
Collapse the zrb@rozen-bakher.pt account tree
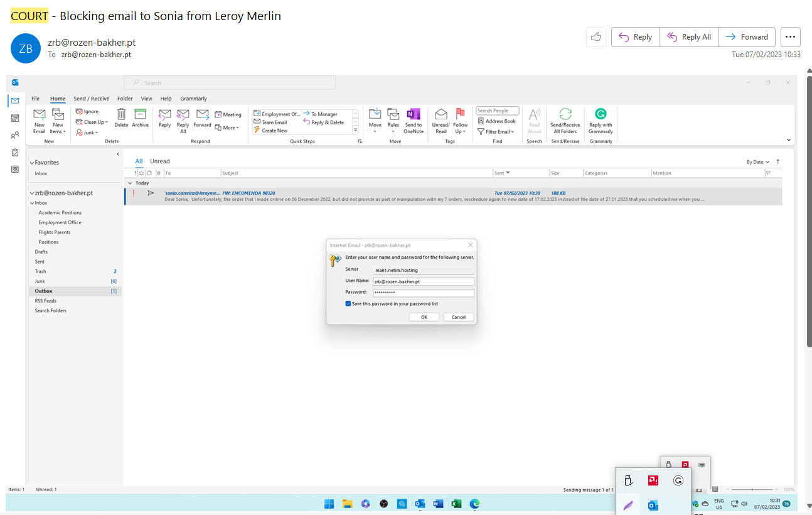click(x=33, y=193)
